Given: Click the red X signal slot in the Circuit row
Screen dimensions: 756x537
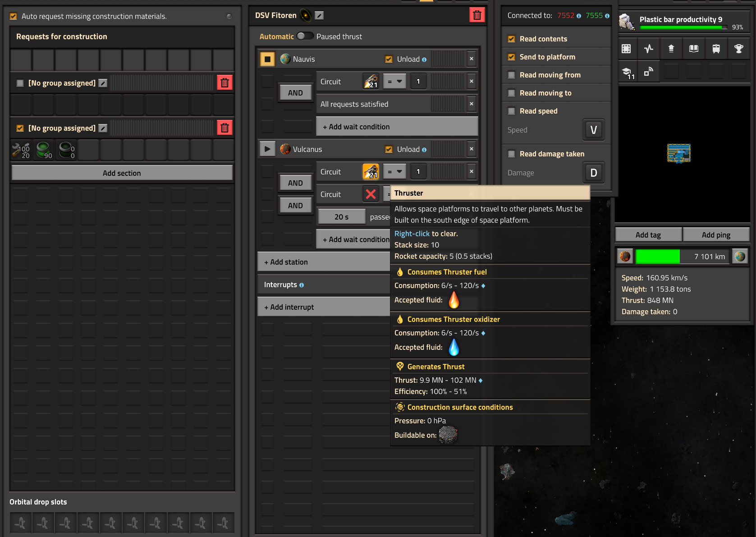Looking at the screenshot, I should pyautogui.click(x=371, y=194).
